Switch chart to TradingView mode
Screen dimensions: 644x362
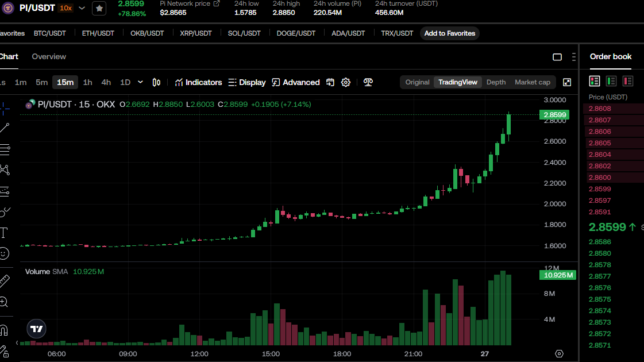tap(457, 82)
